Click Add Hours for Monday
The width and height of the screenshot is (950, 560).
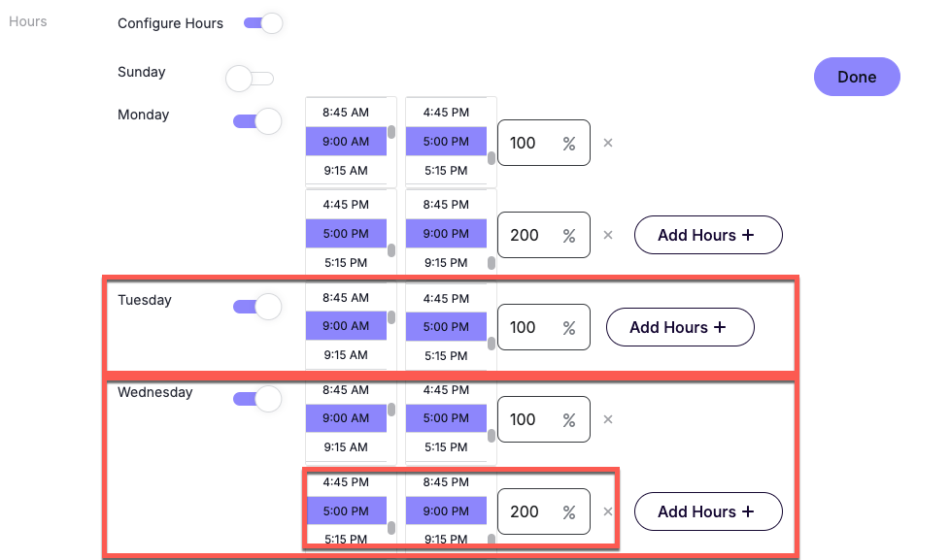coord(708,235)
